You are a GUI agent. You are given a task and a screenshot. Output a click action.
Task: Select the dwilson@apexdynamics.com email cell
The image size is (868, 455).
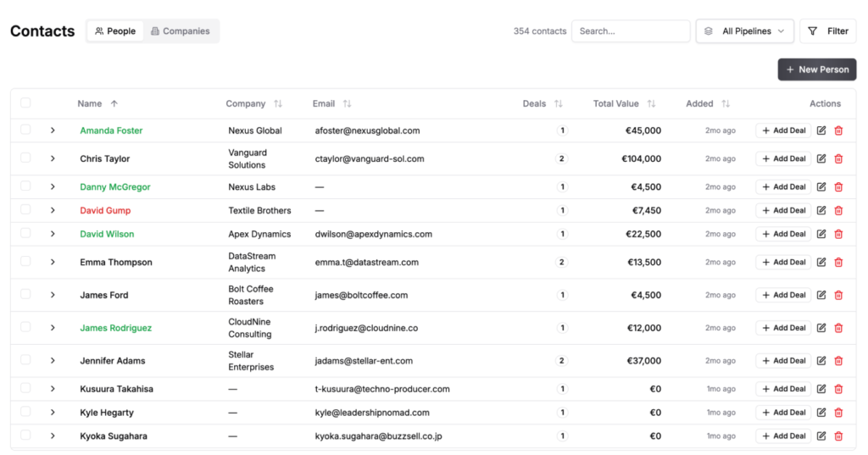pyautogui.click(x=374, y=234)
